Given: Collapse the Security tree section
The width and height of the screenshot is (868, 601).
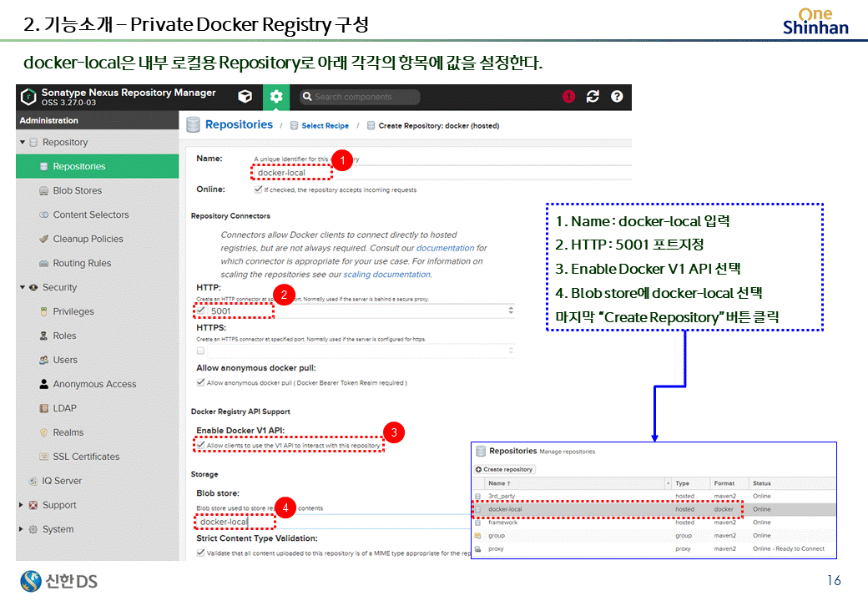Looking at the screenshot, I should (23, 288).
